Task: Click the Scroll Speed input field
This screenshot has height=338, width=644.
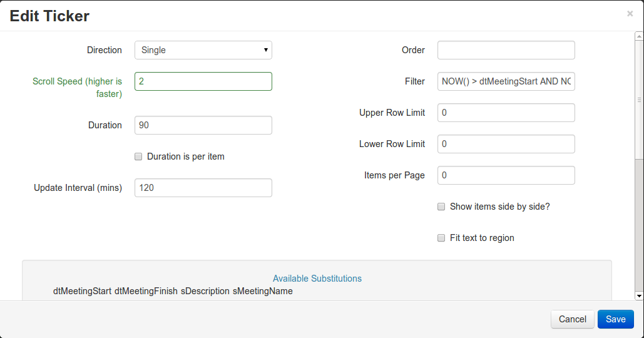Action: pos(203,81)
